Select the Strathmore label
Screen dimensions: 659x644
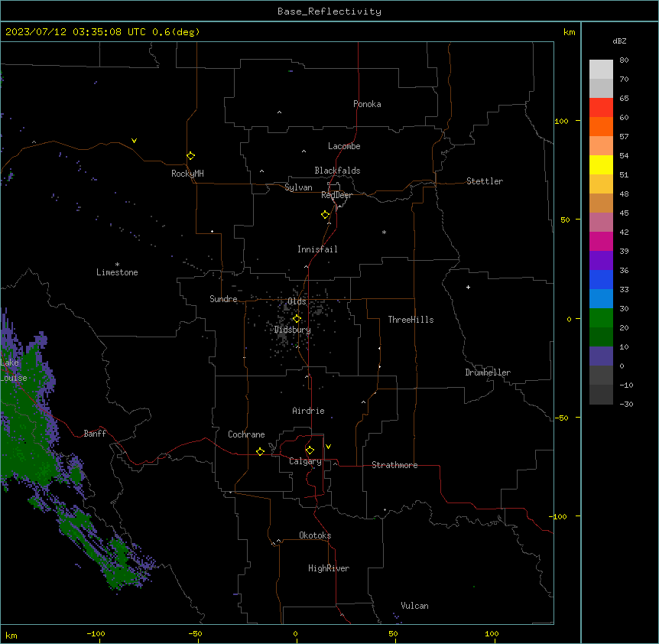394,465
